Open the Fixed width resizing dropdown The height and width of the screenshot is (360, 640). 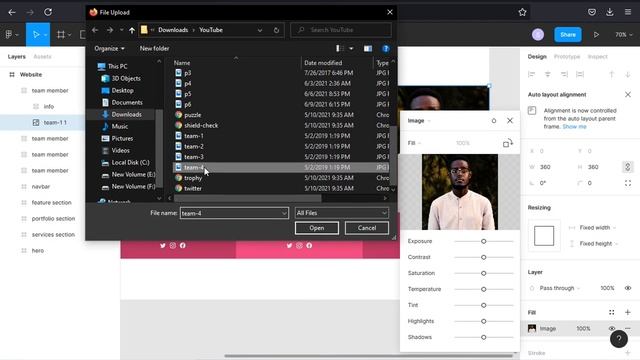[x=598, y=228]
